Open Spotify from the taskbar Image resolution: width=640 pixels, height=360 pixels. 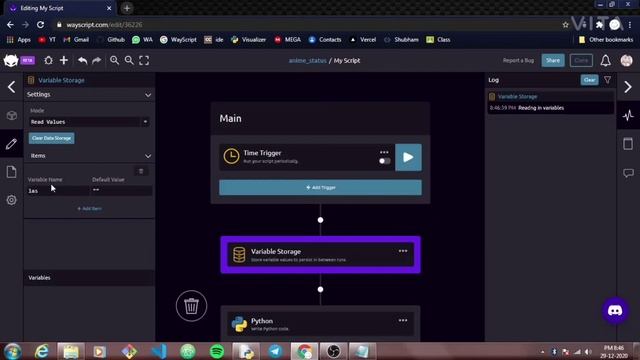(x=217, y=351)
